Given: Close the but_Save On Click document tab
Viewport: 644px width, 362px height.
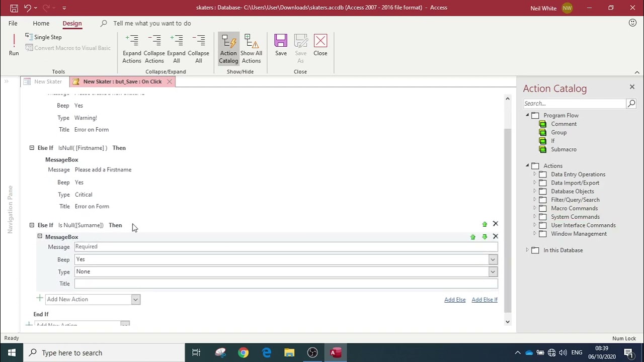Looking at the screenshot, I should pos(170,81).
